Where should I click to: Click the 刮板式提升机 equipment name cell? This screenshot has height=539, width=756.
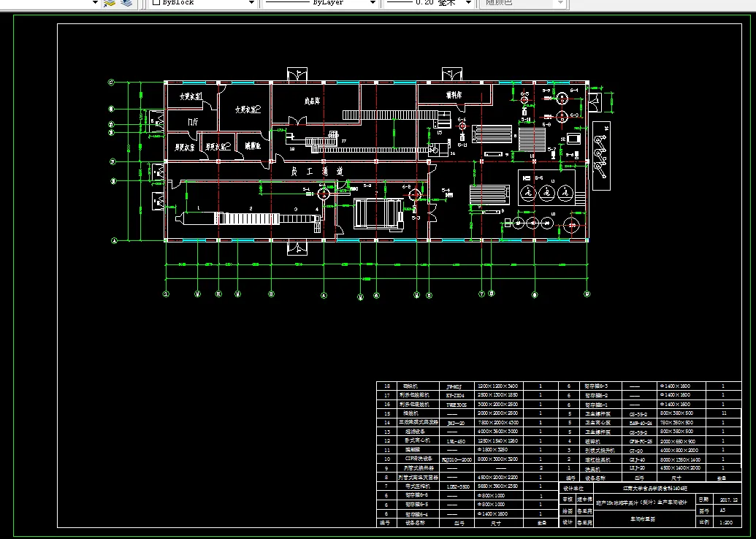599,451
